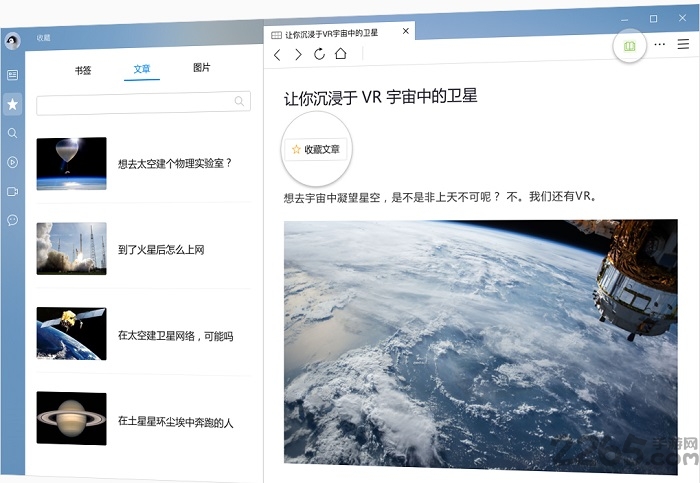Screen dimensions: 700x483
Task: Close the VR article browser tab
Action: pyautogui.click(x=406, y=31)
